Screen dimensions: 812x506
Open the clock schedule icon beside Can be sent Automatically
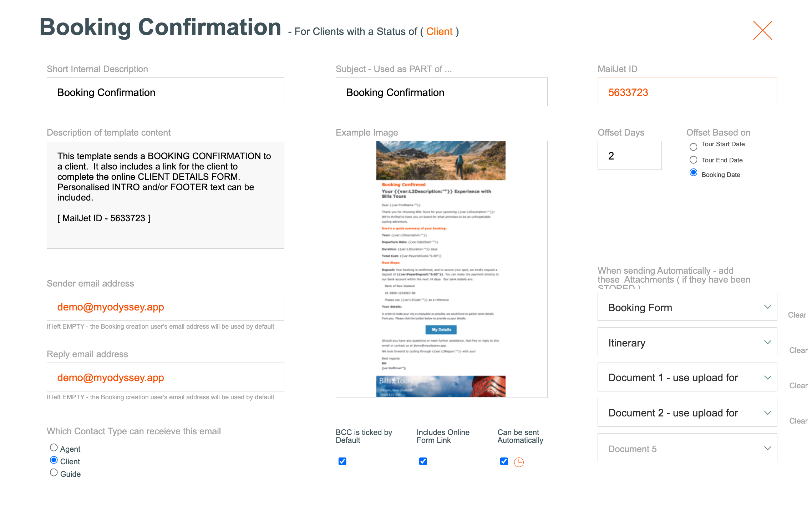519,462
